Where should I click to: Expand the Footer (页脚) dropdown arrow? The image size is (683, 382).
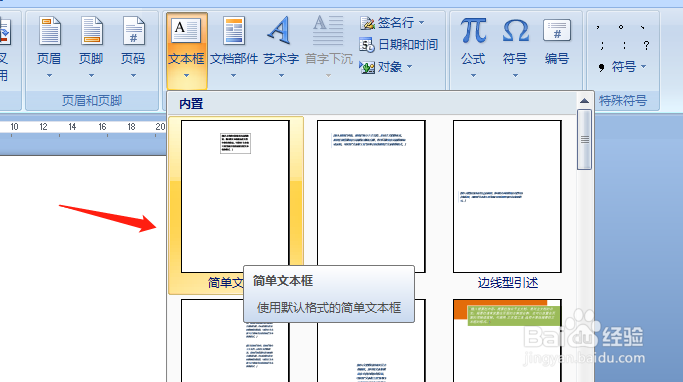point(91,75)
